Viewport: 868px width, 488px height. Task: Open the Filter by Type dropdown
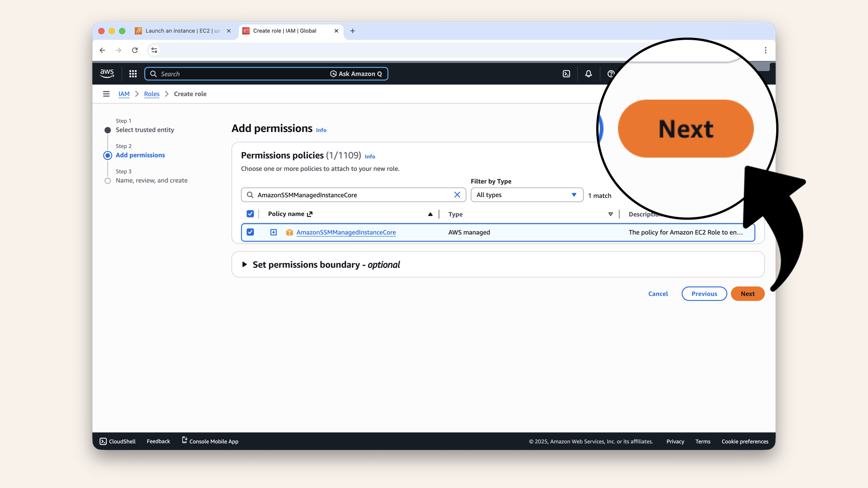pyautogui.click(x=527, y=195)
